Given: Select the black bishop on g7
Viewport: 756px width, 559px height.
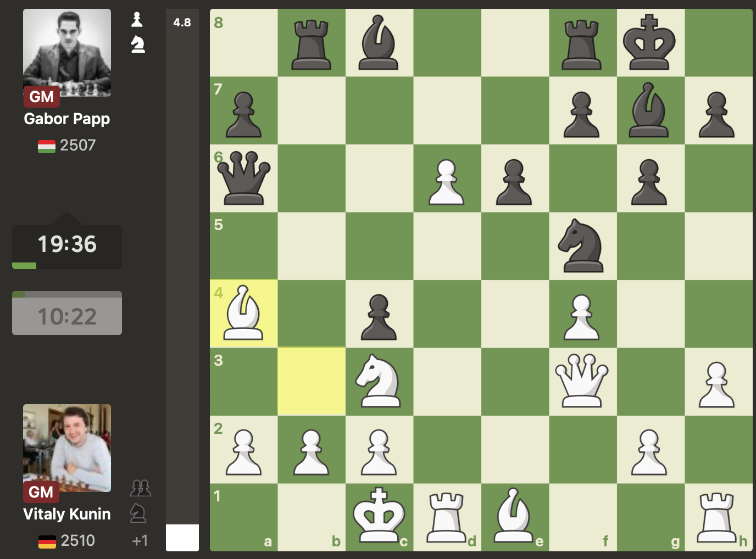Looking at the screenshot, I should (650, 110).
